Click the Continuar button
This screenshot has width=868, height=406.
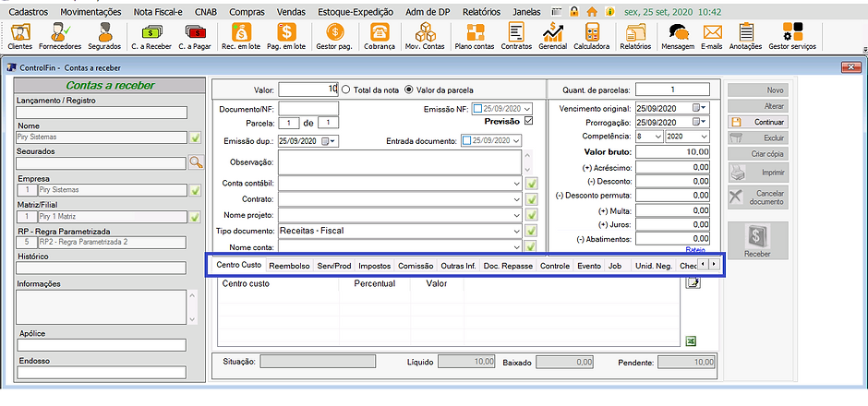pos(758,122)
